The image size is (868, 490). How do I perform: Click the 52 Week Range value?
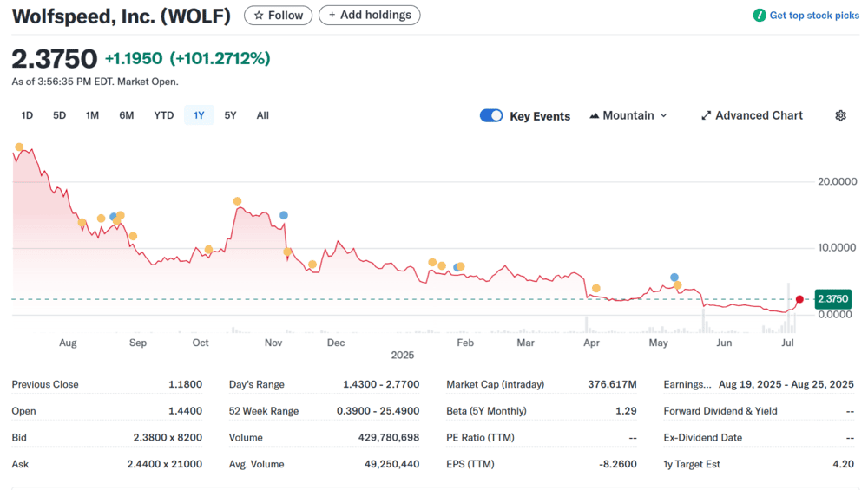(378, 411)
